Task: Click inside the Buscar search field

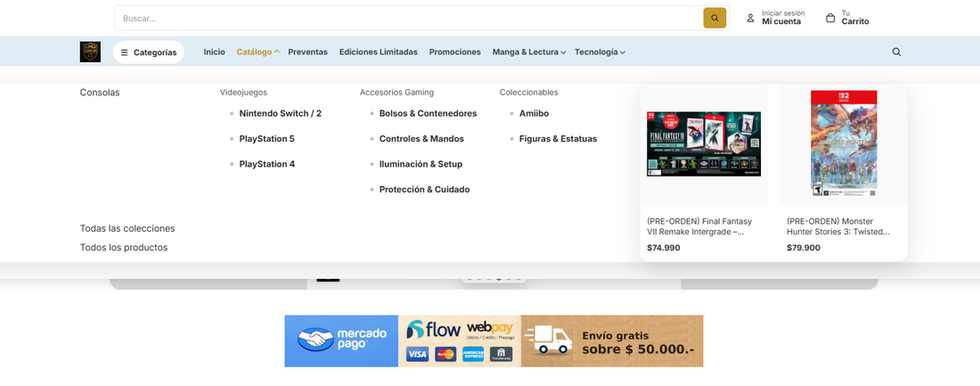Action: [410, 18]
